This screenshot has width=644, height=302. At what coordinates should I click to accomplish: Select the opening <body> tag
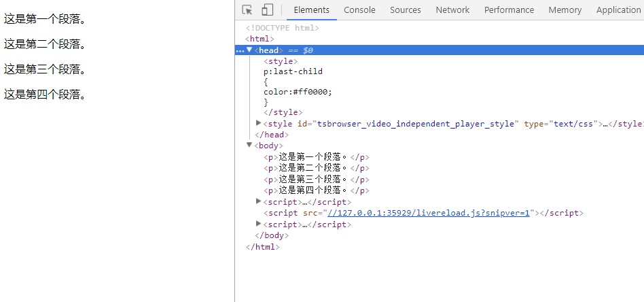point(269,146)
